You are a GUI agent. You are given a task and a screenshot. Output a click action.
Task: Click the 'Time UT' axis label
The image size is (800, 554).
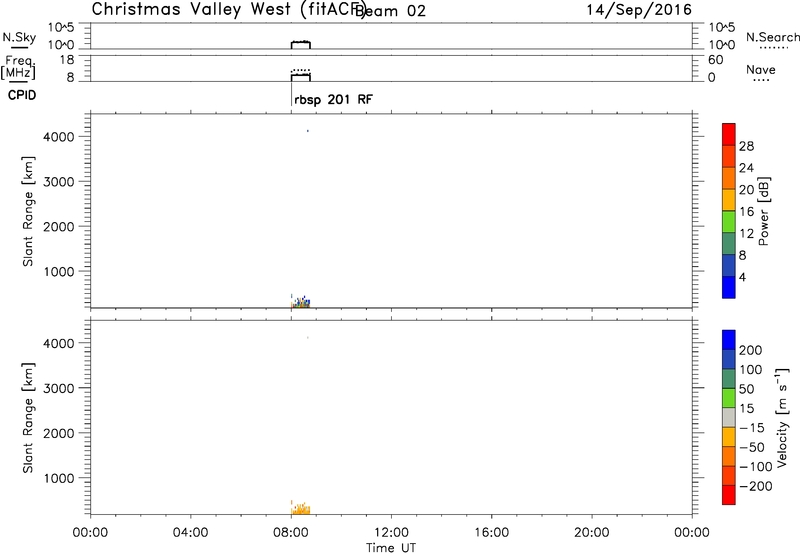point(391,548)
